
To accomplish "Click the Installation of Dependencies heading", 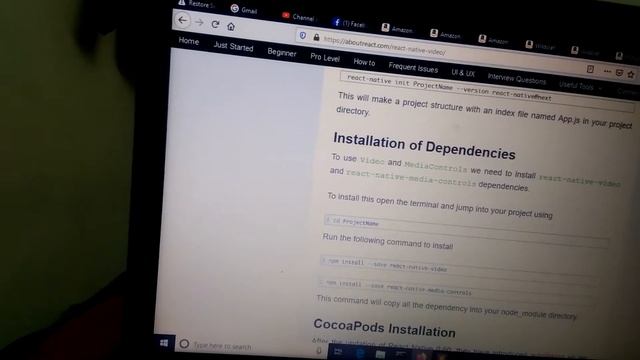I will [424, 146].
